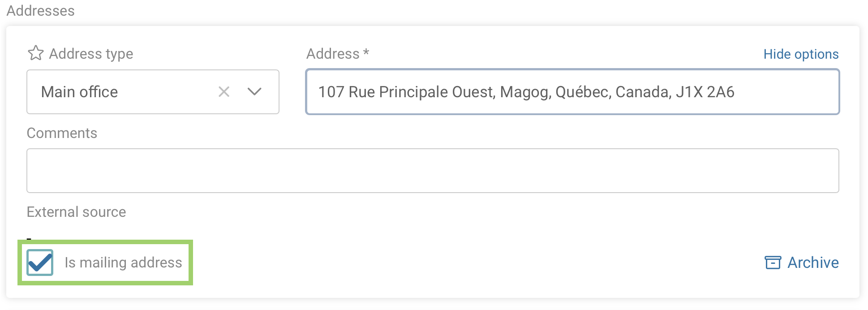
Task: Click the External source label
Action: point(76,212)
